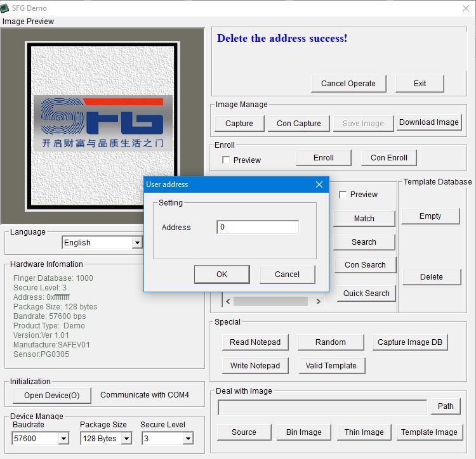This screenshot has width=476, height=459.
Task: Tick the Preview checkbox above Match button
Action: click(343, 195)
